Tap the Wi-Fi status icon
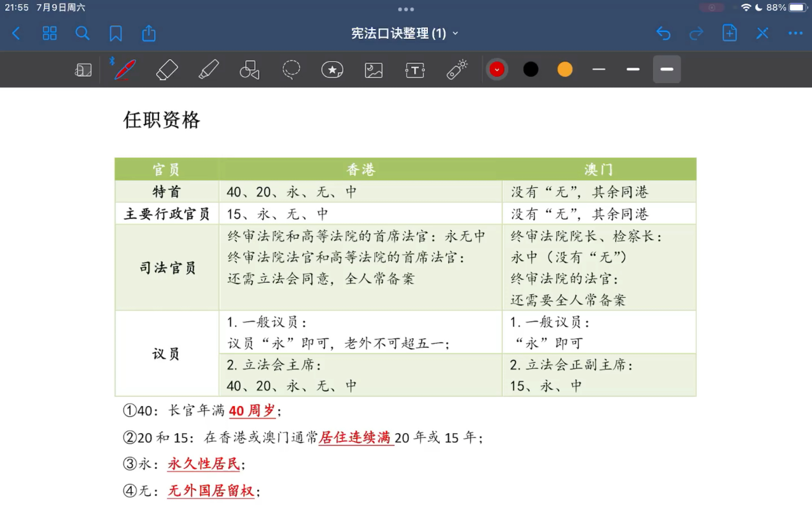 [x=746, y=7]
